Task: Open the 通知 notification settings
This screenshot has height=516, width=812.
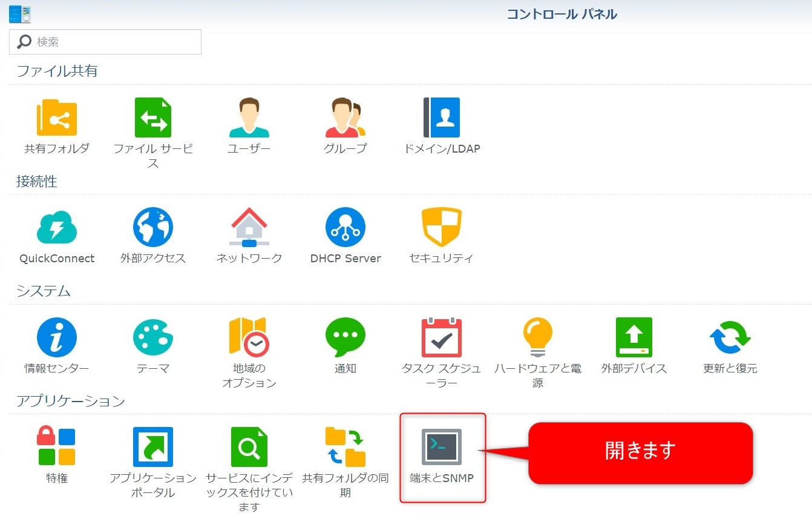Action: 345,337
